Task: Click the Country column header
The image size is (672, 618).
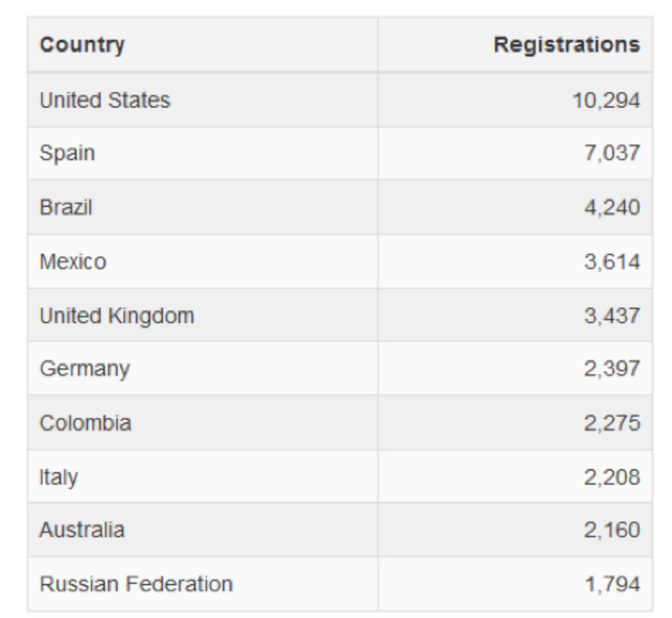Action: point(82,45)
